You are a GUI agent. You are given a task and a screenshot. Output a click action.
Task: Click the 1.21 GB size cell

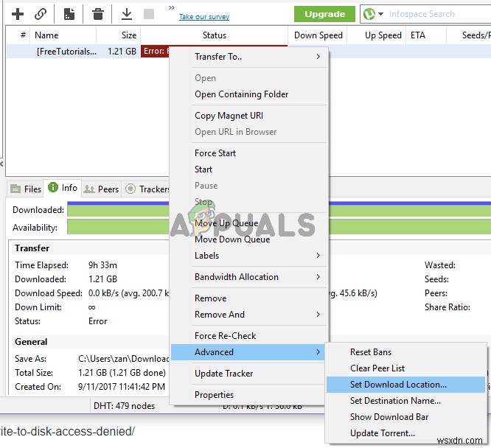(122, 52)
